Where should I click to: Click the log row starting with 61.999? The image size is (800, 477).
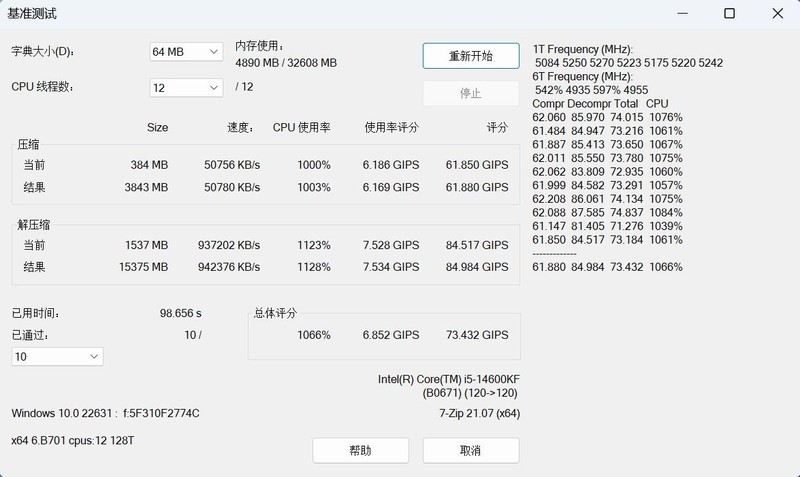pos(607,185)
